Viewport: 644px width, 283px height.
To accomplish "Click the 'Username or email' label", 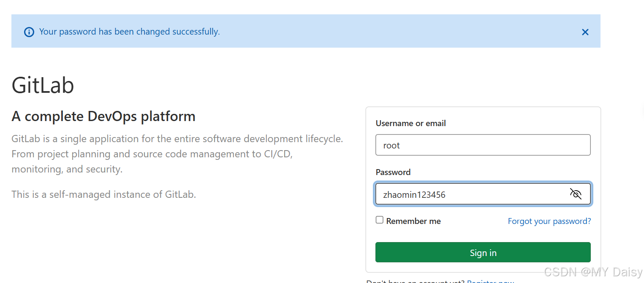I will click(x=410, y=123).
